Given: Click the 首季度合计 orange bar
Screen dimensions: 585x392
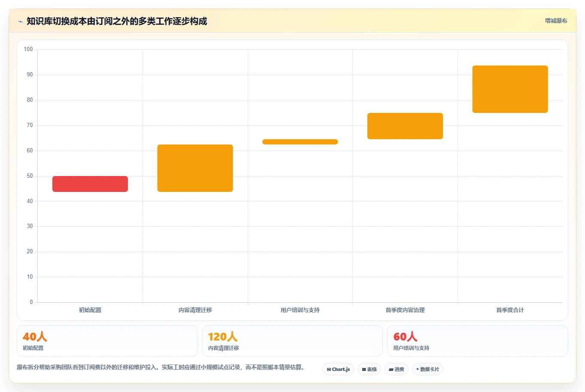Looking at the screenshot, I should pyautogui.click(x=510, y=89).
